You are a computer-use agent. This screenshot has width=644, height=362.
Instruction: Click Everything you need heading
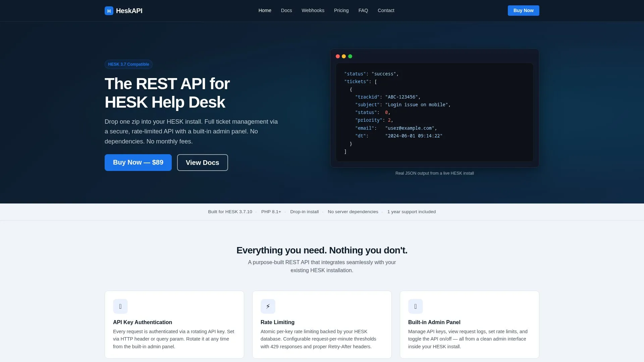tap(322, 250)
